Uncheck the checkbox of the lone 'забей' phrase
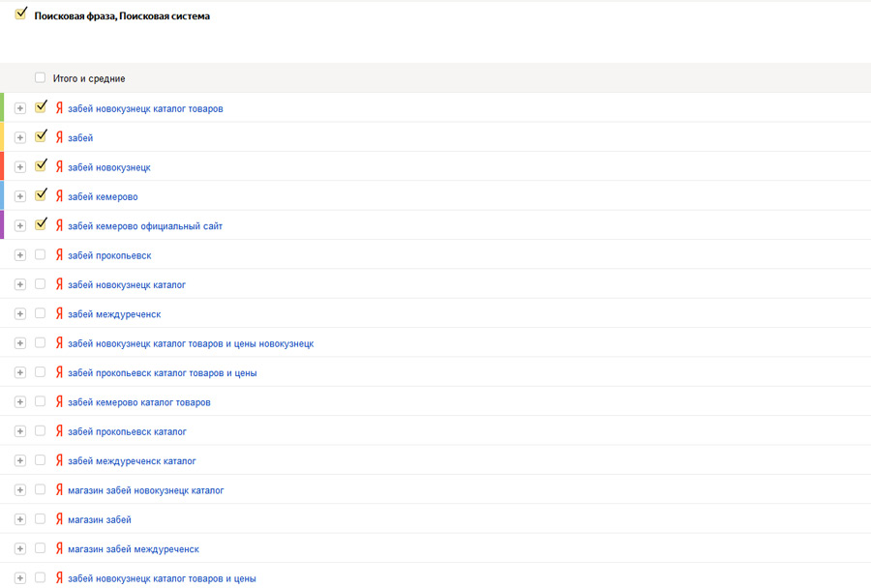This screenshot has width=871, height=588. coord(40,136)
